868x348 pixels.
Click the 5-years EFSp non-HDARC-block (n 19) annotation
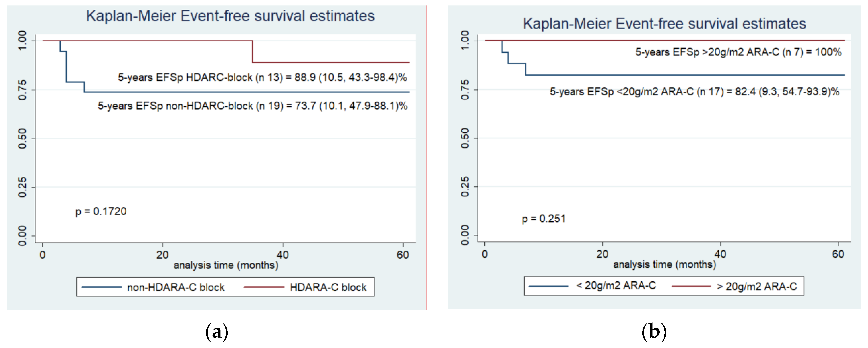(252, 106)
